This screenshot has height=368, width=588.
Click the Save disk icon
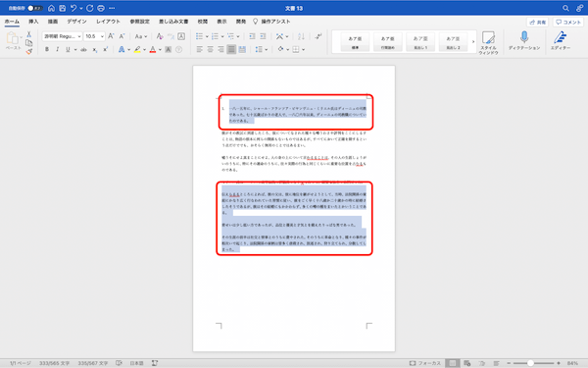pyautogui.click(x=63, y=8)
